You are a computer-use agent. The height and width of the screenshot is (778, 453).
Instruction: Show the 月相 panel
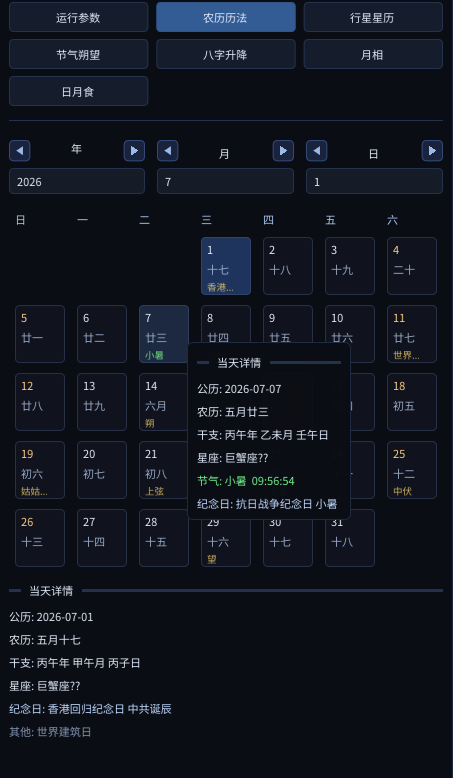point(373,54)
